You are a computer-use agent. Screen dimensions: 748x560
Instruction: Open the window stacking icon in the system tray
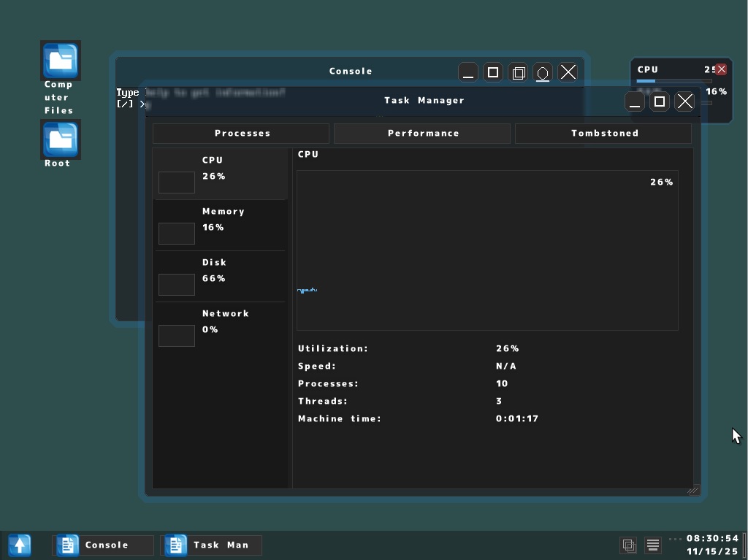tap(628, 545)
